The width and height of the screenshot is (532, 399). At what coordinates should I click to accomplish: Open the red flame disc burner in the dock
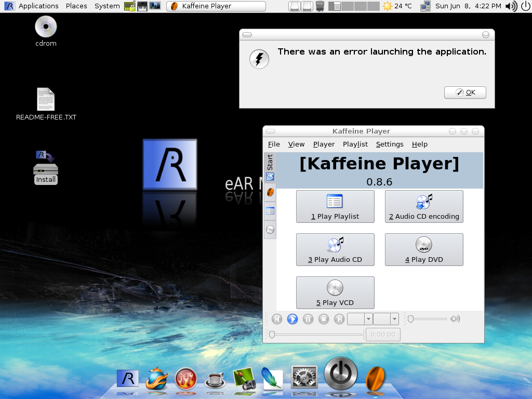pos(185,378)
